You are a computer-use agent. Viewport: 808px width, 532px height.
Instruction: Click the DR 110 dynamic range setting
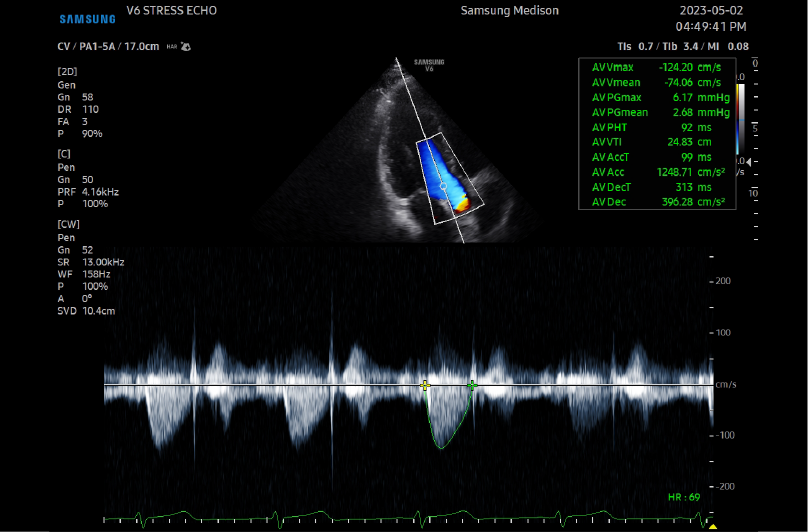click(78, 109)
